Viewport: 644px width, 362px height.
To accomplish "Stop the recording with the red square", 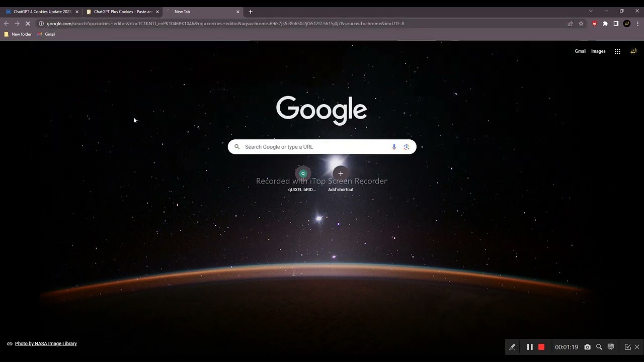I will click(x=541, y=347).
